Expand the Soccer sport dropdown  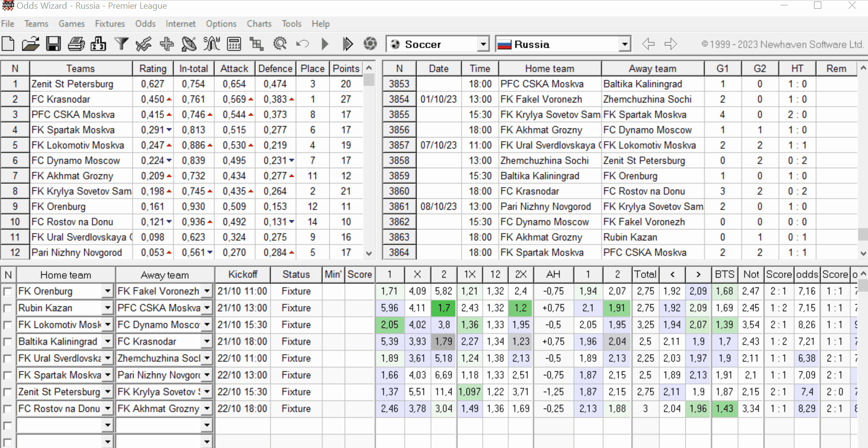pyautogui.click(x=482, y=44)
